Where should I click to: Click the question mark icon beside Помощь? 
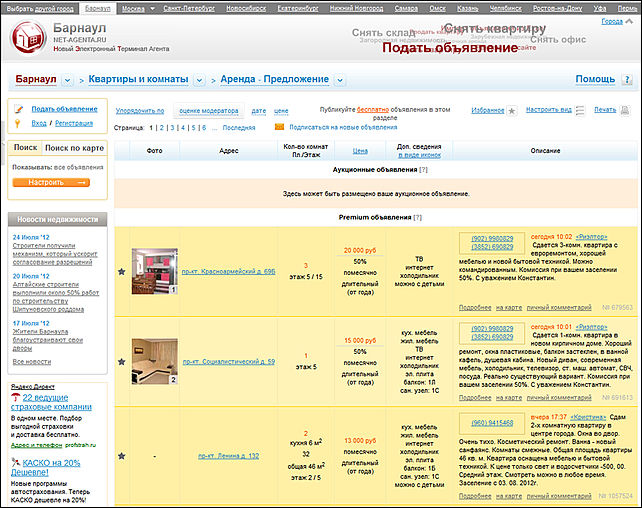[x=626, y=80]
